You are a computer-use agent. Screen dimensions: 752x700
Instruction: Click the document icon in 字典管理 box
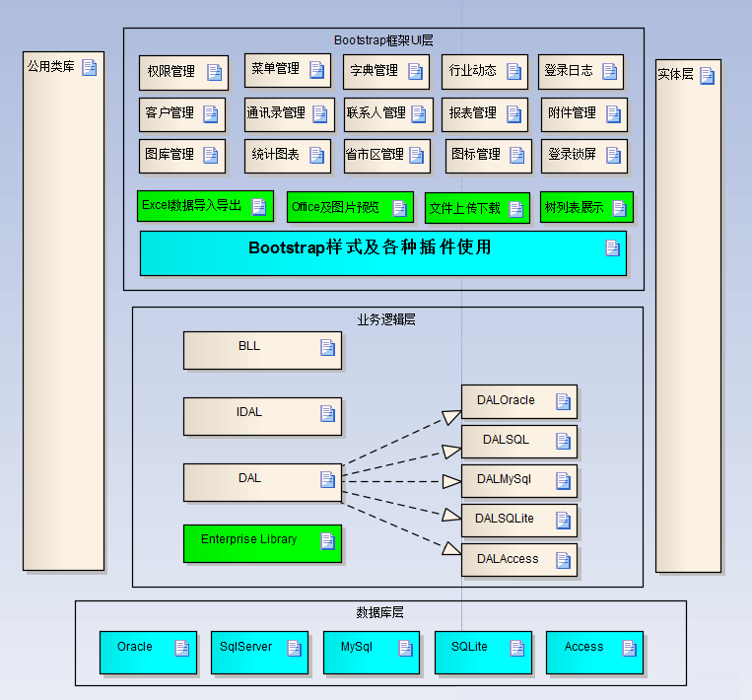coord(415,72)
